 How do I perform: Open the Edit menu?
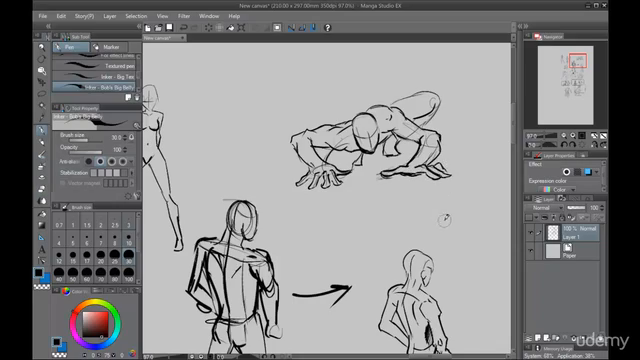click(x=61, y=16)
